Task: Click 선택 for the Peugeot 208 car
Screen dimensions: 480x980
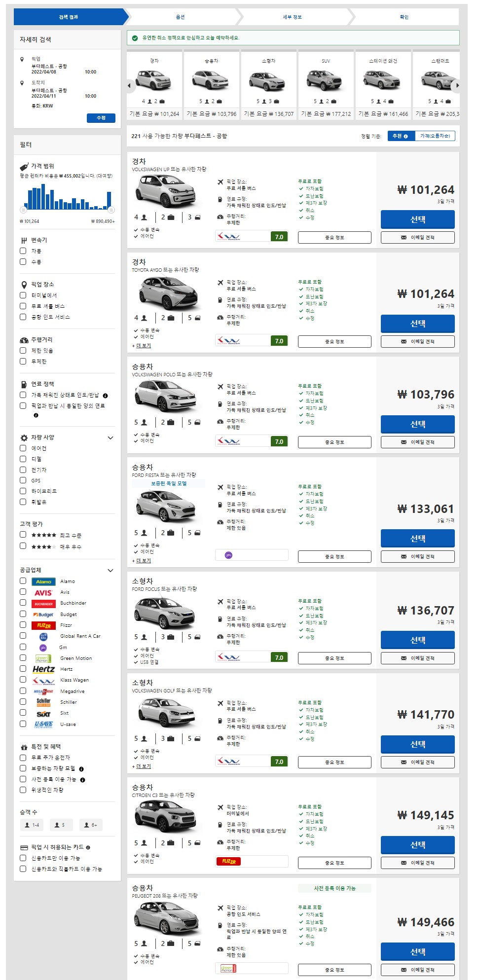Action: click(x=417, y=951)
